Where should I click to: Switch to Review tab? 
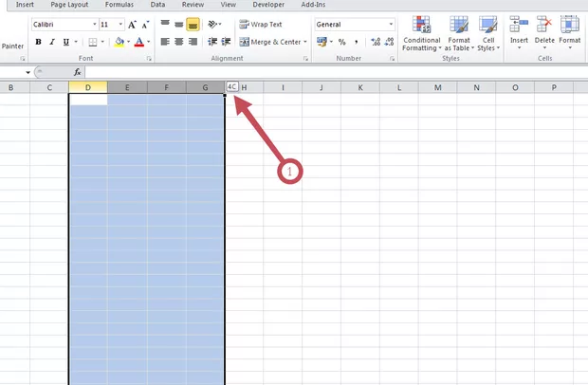193,5
